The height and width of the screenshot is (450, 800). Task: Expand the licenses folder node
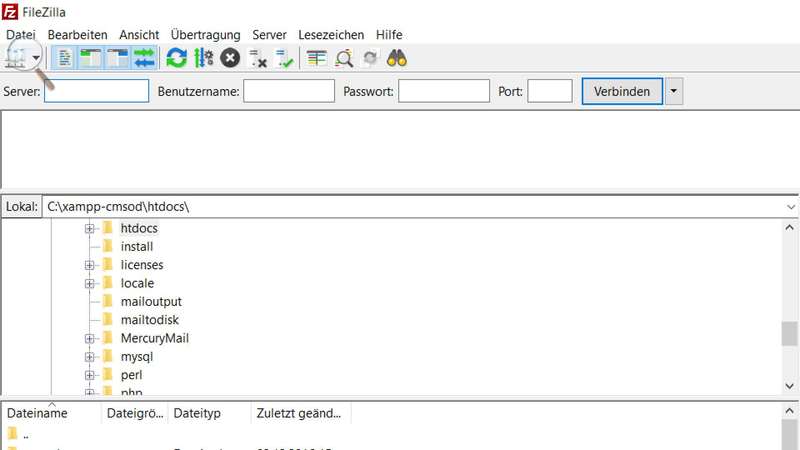point(89,265)
